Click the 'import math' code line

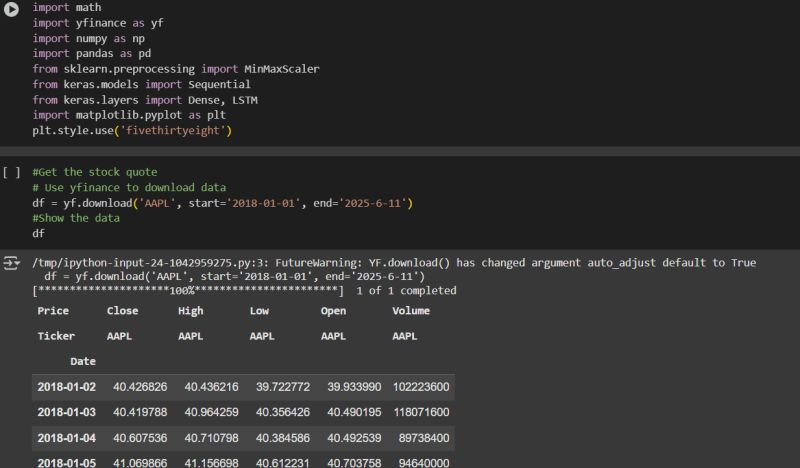(x=60, y=8)
